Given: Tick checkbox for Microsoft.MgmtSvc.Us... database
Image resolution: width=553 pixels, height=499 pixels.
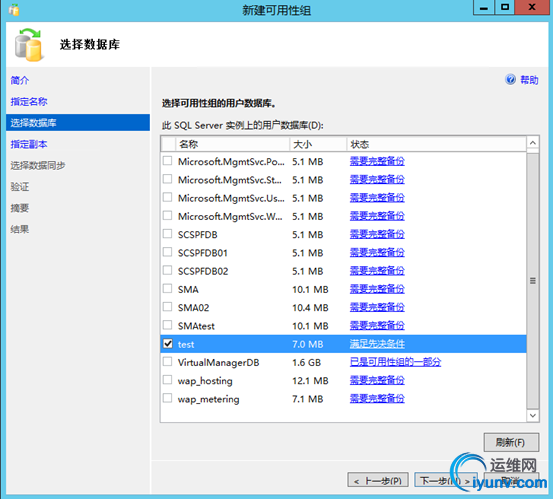Looking at the screenshot, I should (168, 197).
